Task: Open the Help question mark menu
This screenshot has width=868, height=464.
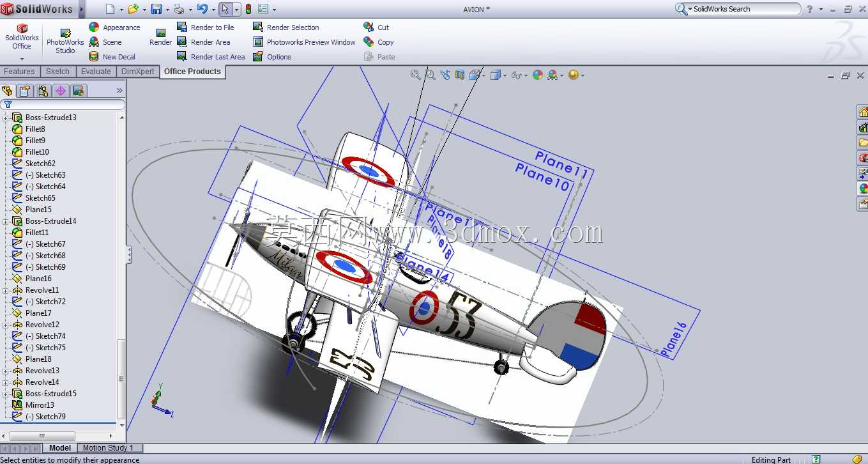Action: pyautogui.click(x=810, y=9)
